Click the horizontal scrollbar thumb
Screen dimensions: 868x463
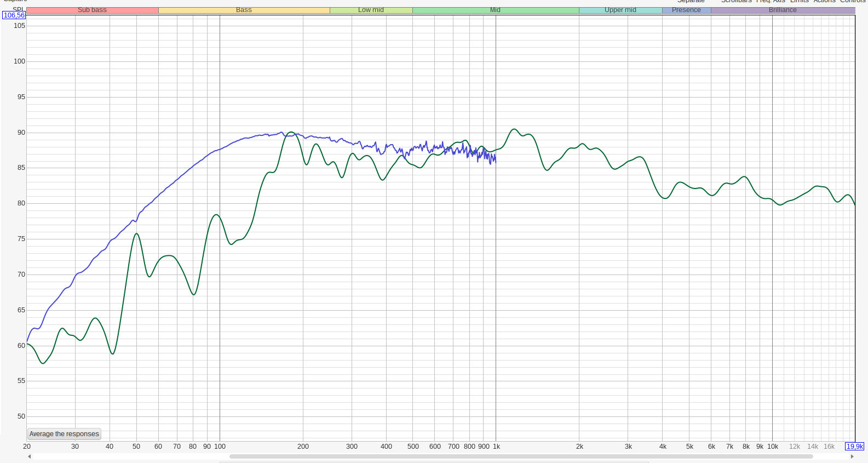[x=521, y=456]
